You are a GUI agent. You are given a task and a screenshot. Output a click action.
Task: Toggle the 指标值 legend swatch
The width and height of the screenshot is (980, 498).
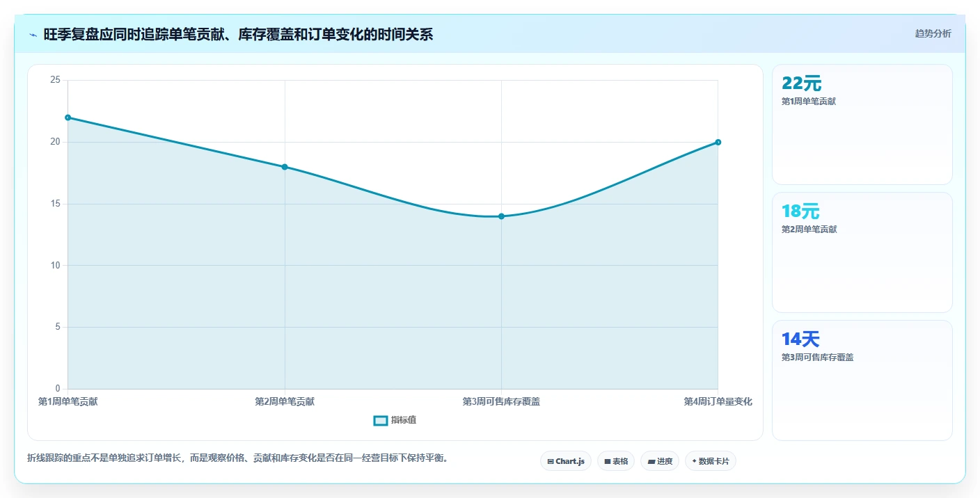pos(381,420)
